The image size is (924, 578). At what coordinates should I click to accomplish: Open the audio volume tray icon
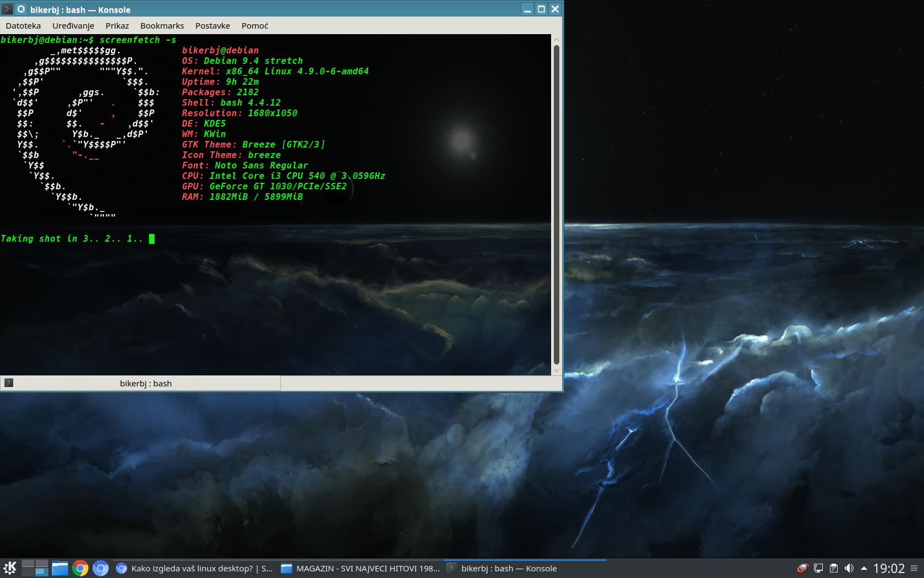point(849,568)
